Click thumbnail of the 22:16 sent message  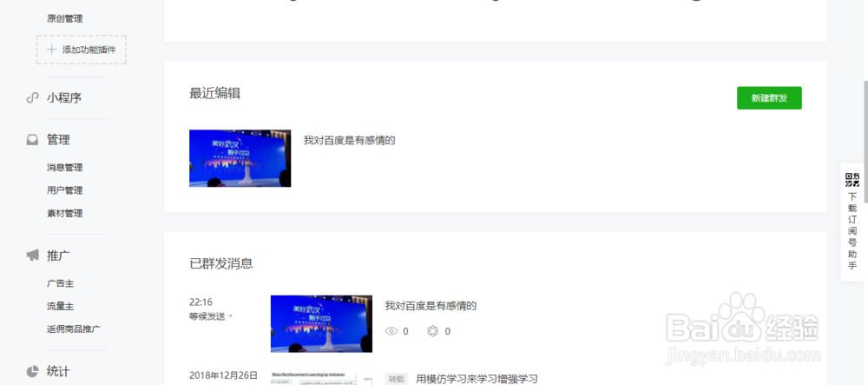click(x=321, y=323)
